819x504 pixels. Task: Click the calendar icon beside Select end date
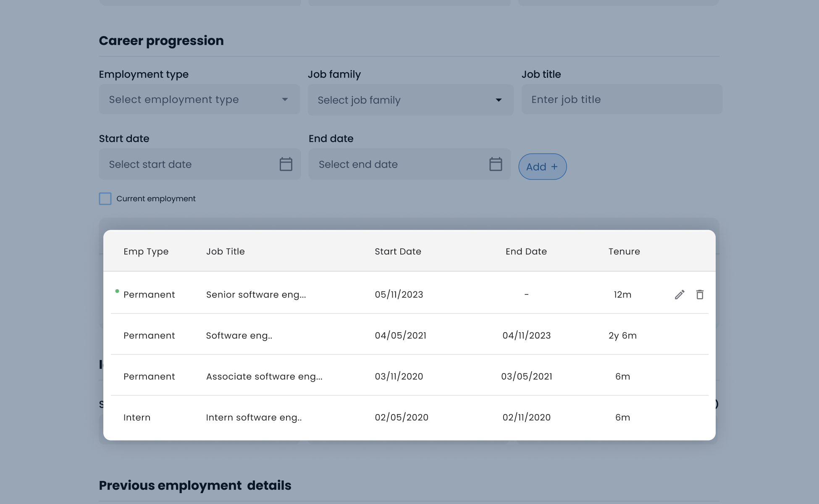[496, 164]
